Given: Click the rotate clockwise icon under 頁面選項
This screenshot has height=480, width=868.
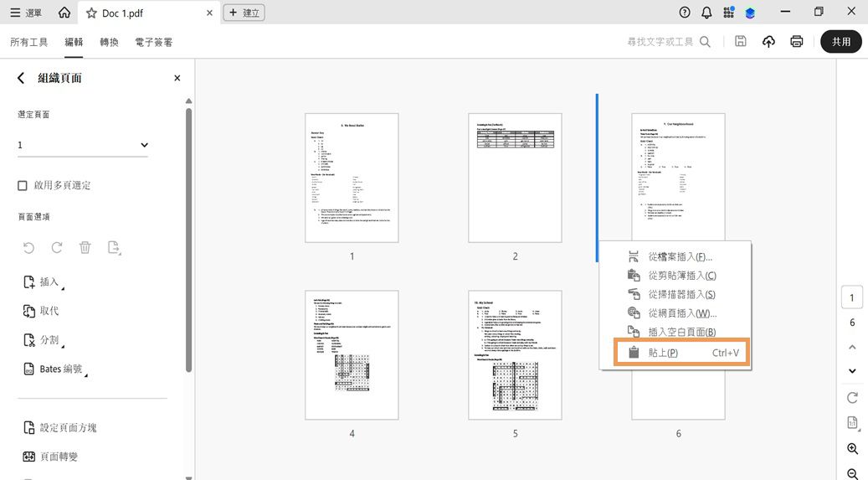Looking at the screenshot, I should tap(57, 248).
